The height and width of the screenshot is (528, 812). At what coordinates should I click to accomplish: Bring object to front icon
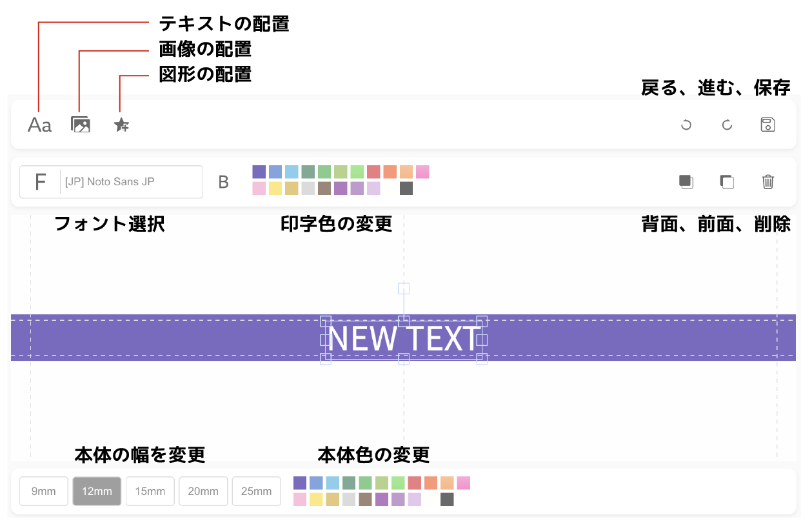pos(727,181)
